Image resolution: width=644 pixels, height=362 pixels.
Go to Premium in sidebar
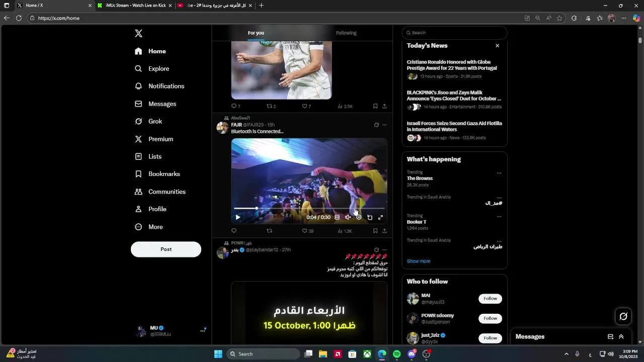click(x=154, y=139)
